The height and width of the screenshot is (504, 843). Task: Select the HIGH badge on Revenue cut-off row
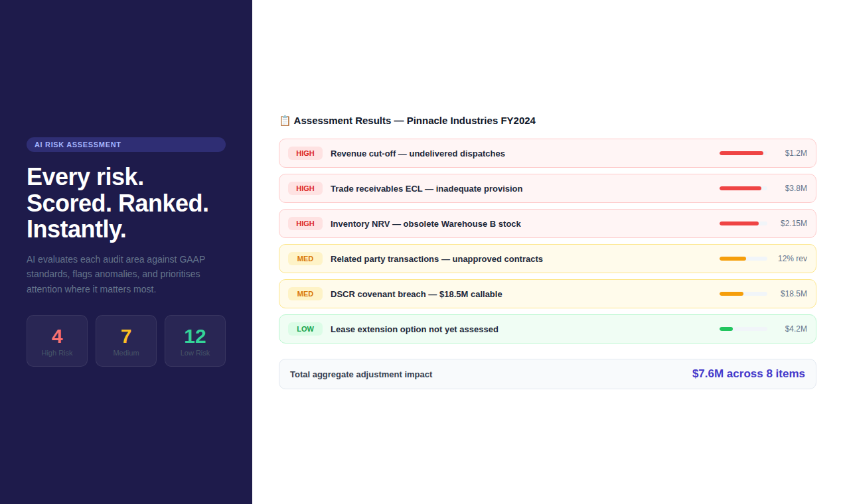[x=305, y=153]
